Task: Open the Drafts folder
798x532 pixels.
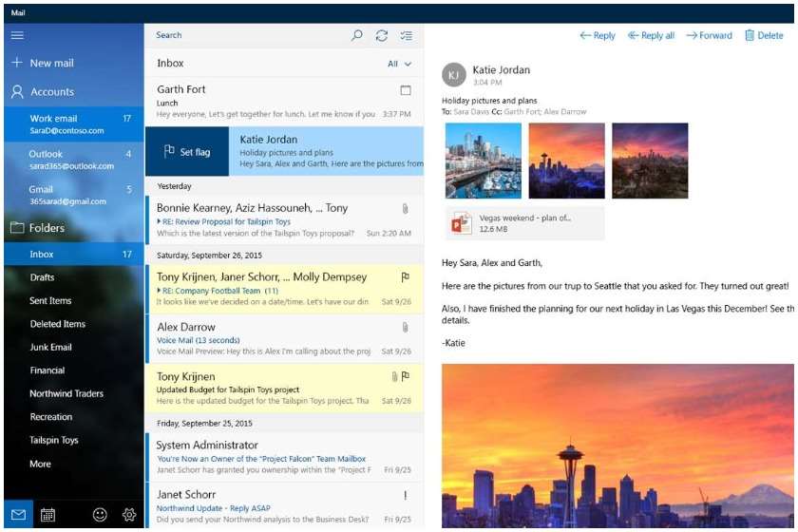Action: pos(42,277)
